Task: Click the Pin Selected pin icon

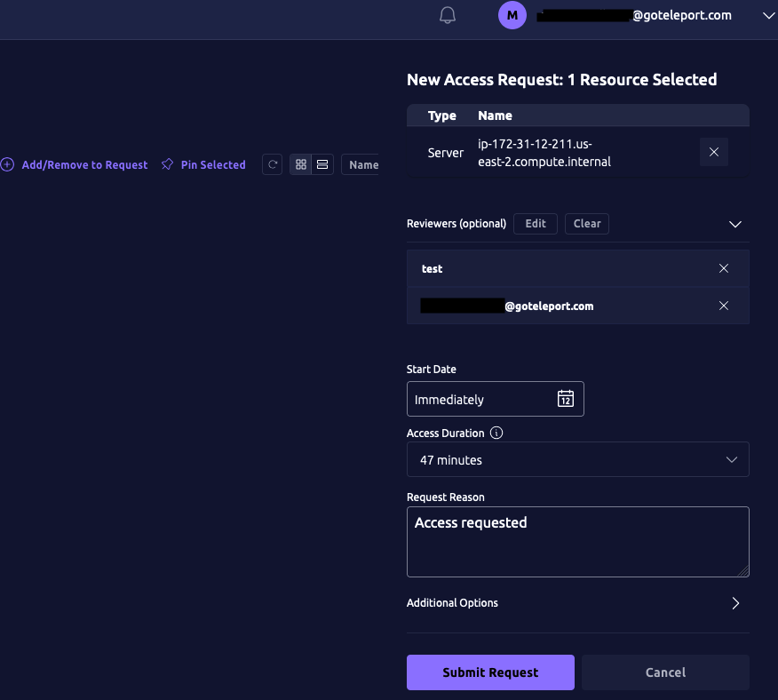Action: (x=166, y=164)
